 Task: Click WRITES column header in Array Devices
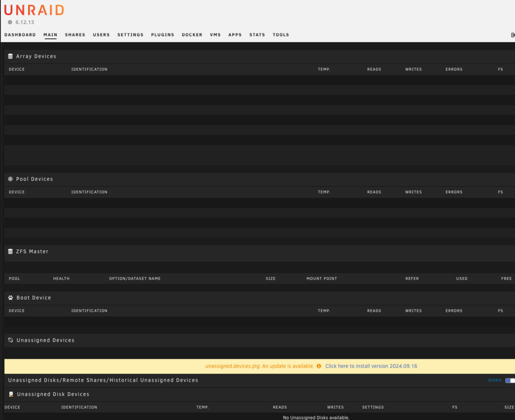[x=414, y=69]
